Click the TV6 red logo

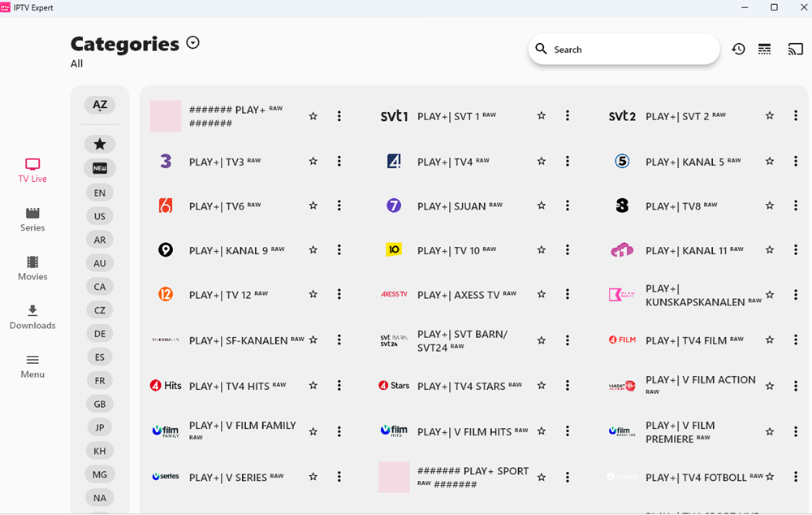coord(165,206)
